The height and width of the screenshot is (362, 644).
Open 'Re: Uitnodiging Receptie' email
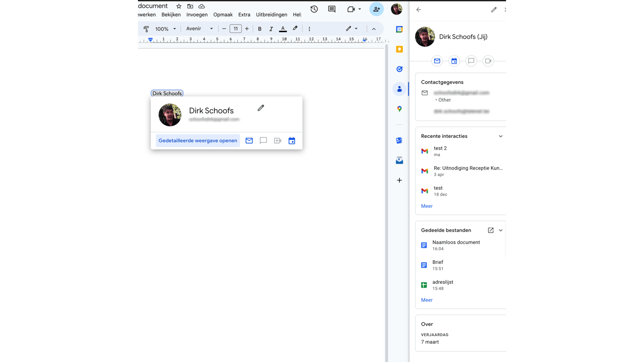[x=462, y=171]
